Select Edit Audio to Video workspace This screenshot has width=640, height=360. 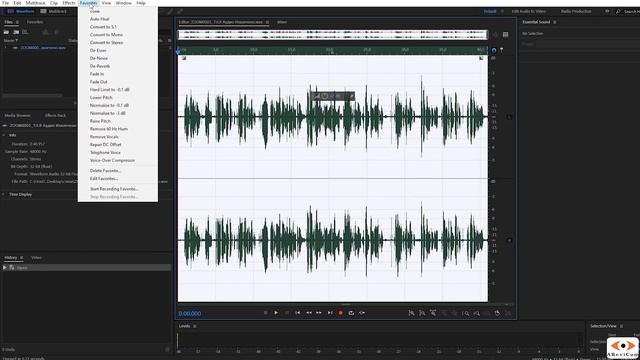click(529, 11)
